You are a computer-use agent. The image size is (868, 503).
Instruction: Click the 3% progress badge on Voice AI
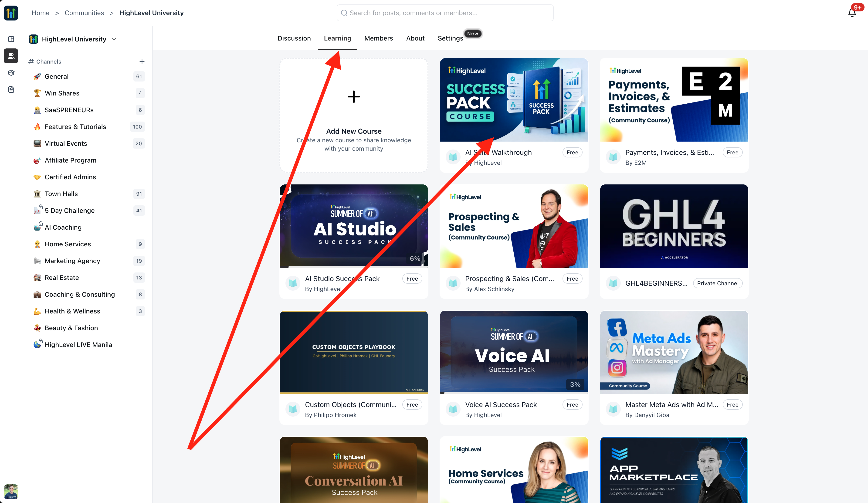tap(575, 384)
